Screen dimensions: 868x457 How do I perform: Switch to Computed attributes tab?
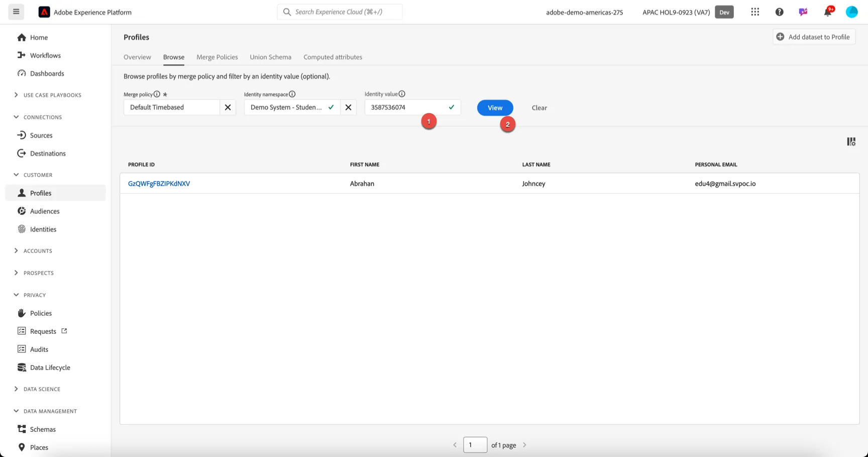point(333,57)
